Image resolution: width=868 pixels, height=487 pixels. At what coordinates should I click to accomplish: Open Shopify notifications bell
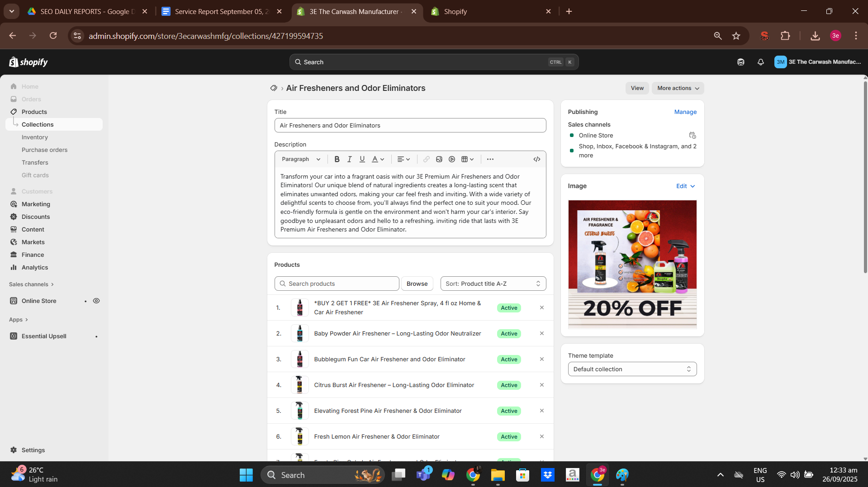760,62
